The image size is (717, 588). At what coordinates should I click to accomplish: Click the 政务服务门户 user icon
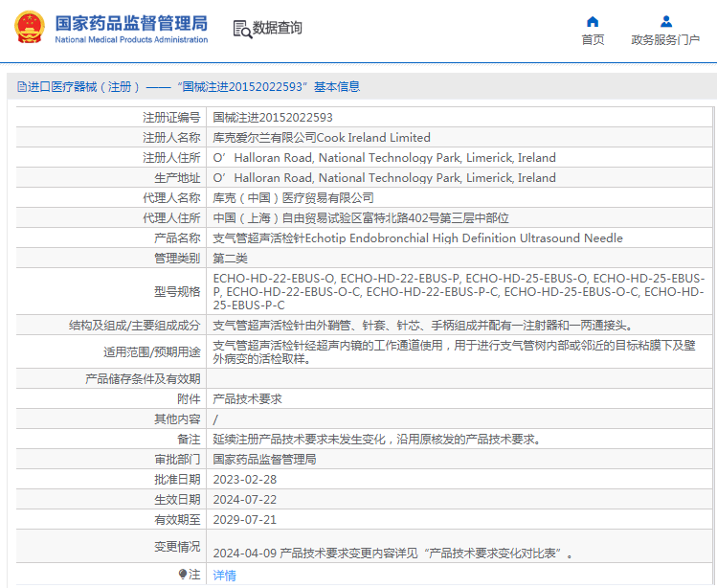coord(666,21)
